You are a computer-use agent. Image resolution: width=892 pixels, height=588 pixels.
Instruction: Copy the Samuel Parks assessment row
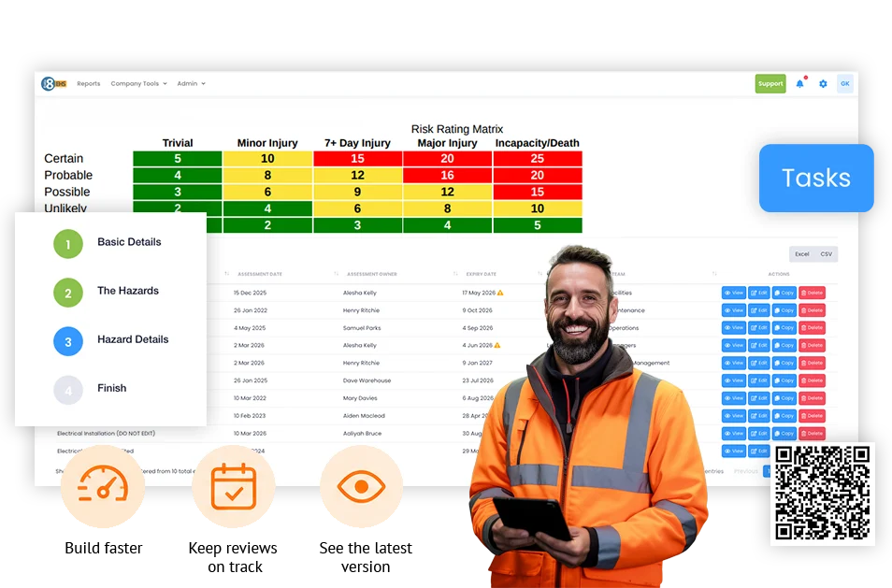(x=784, y=328)
